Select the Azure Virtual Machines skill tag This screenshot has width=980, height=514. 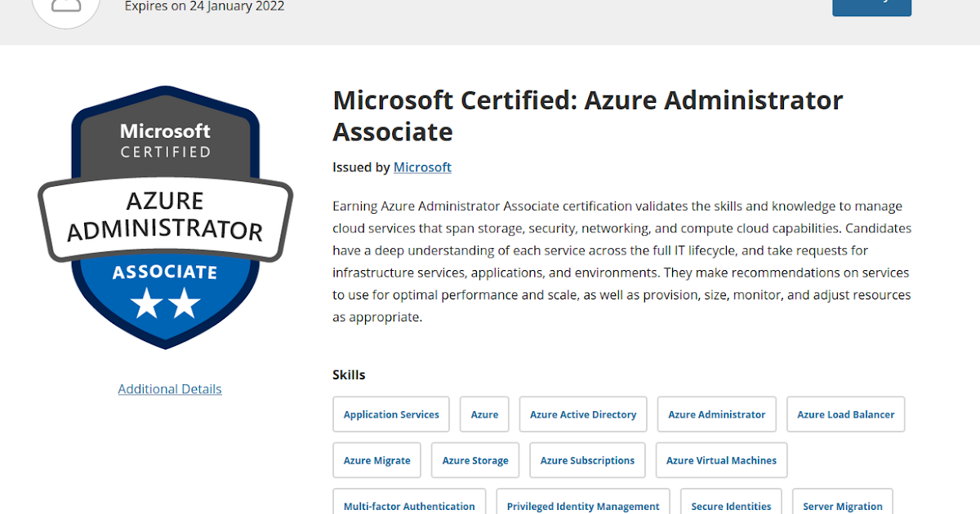(x=721, y=459)
